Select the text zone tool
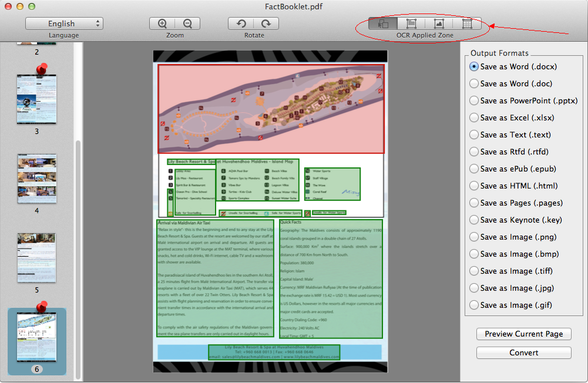Image resolution: width=588 pixels, height=383 pixels. (x=411, y=23)
